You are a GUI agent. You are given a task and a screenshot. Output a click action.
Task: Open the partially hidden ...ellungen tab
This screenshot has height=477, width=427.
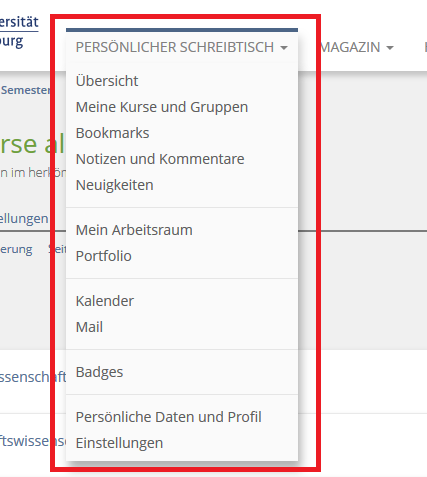point(24,219)
